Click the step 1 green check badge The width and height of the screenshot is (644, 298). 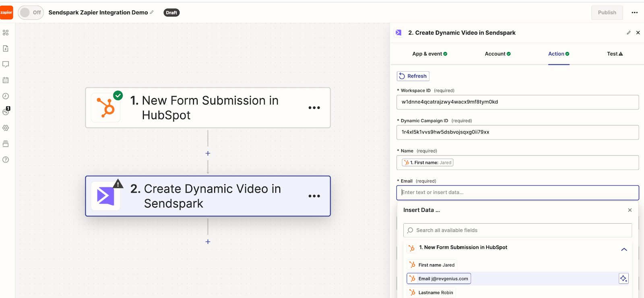coord(118,95)
